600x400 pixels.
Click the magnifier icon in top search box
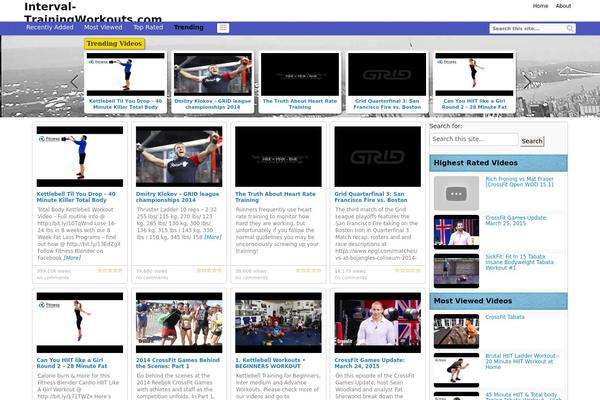point(570,29)
